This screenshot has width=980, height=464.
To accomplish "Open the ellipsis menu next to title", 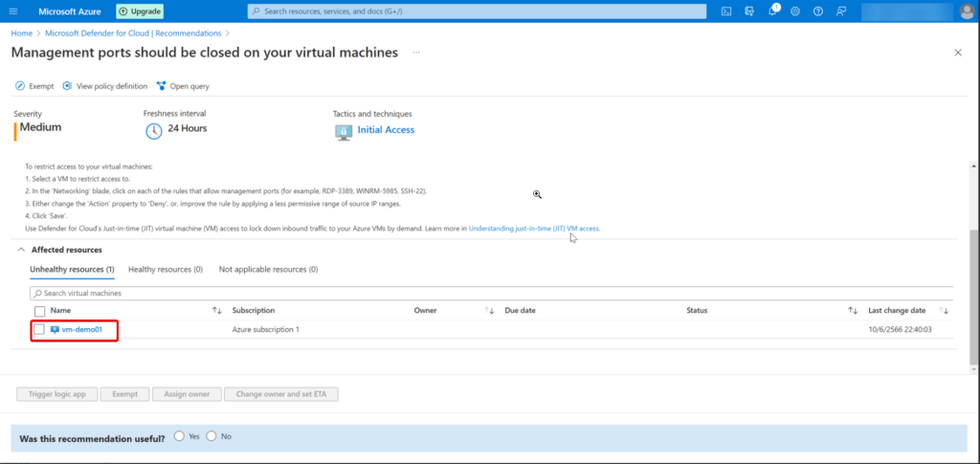I will [416, 53].
